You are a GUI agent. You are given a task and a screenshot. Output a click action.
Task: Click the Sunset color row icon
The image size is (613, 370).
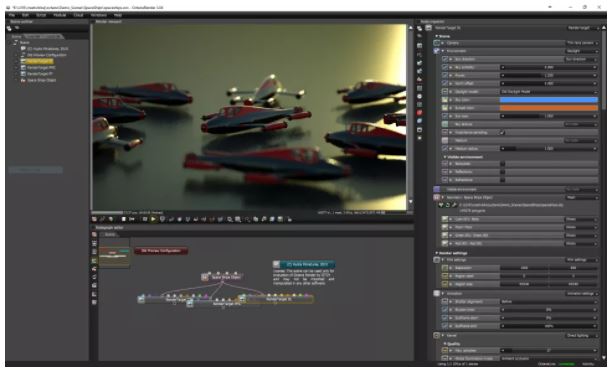(x=445, y=108)
